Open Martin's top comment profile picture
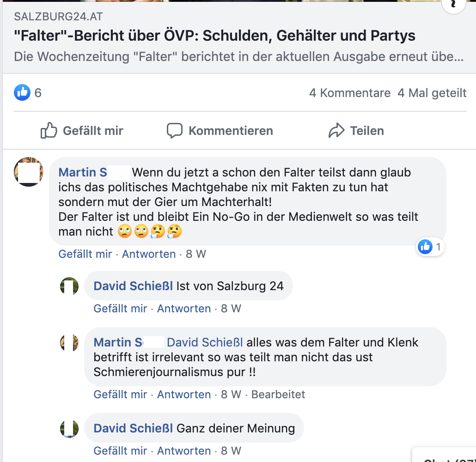 (29, 171)
